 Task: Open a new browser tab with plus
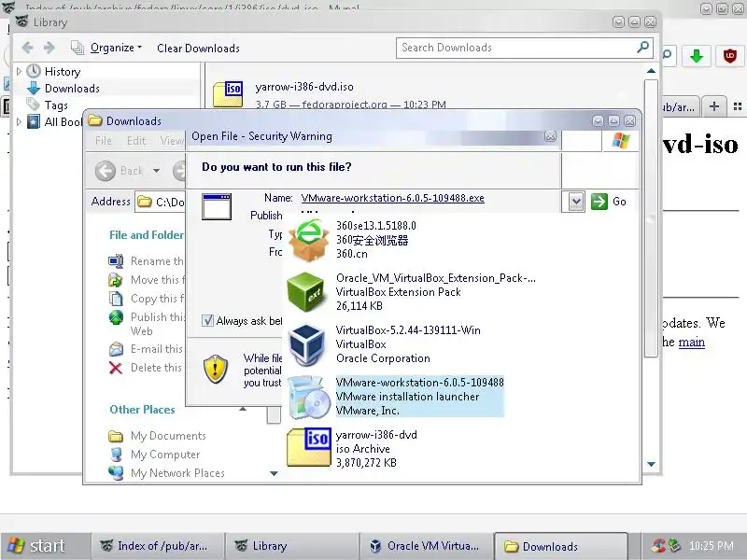point(713,106)
